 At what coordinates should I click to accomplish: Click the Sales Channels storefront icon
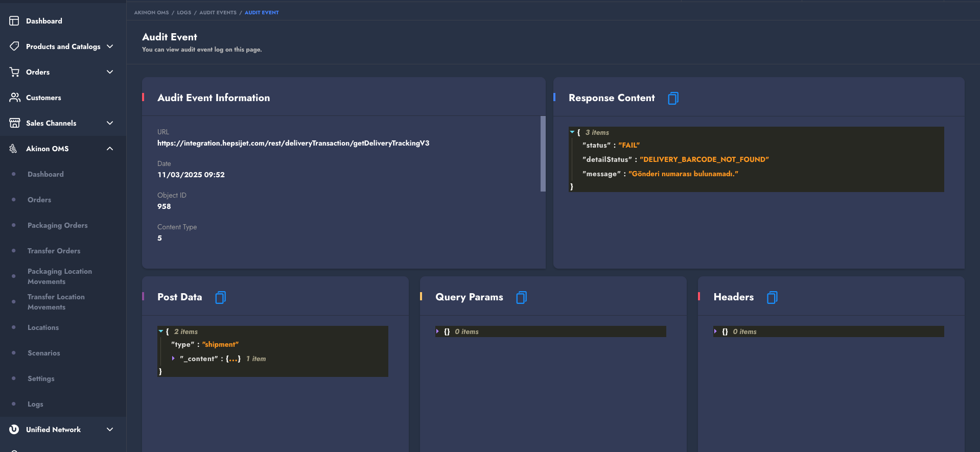(x=14, y=123)
